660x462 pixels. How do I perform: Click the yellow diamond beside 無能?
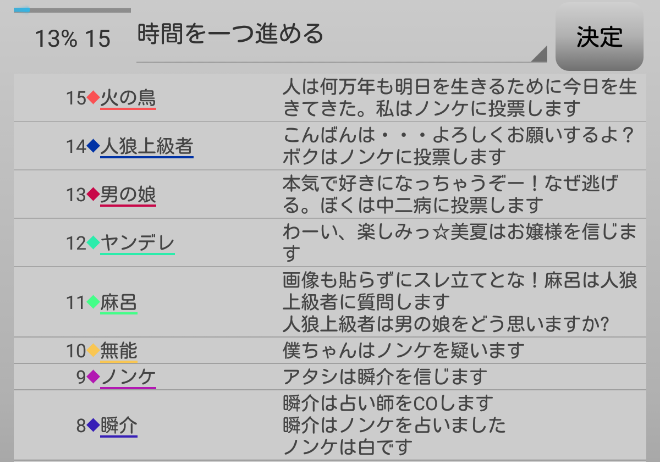(x=94, y=350)
